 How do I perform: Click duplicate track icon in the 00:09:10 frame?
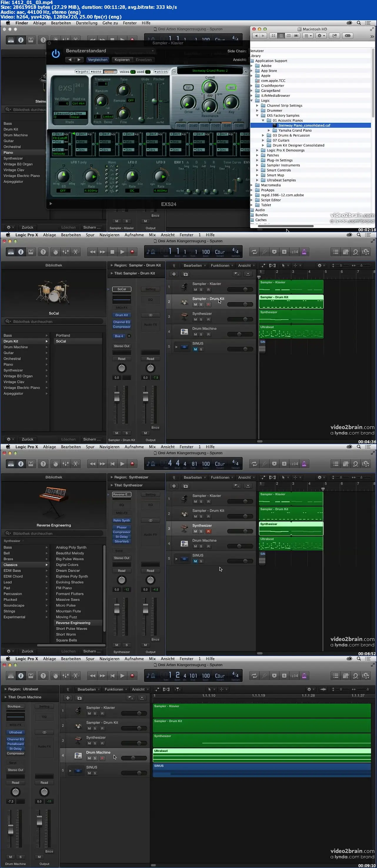click(80, 698)
